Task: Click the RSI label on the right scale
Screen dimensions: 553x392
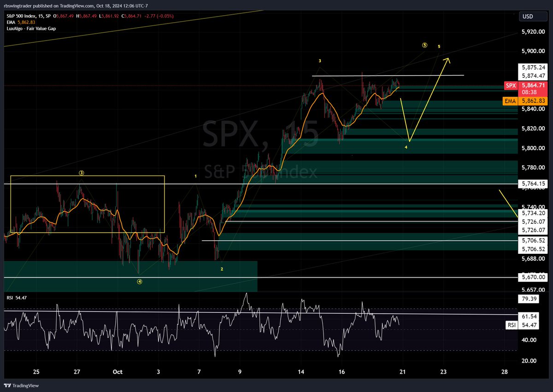Action: [x=511, y=325]
